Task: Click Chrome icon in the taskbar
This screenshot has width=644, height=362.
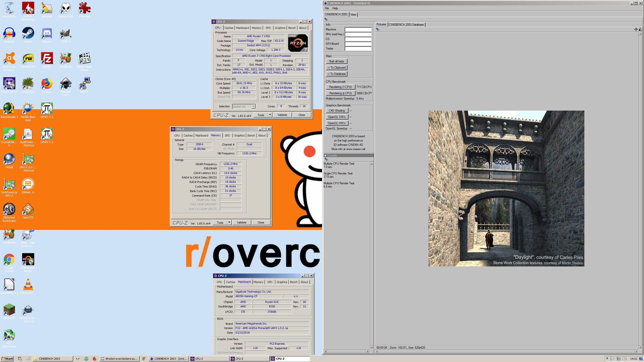Action: click(x=144, y=359)
